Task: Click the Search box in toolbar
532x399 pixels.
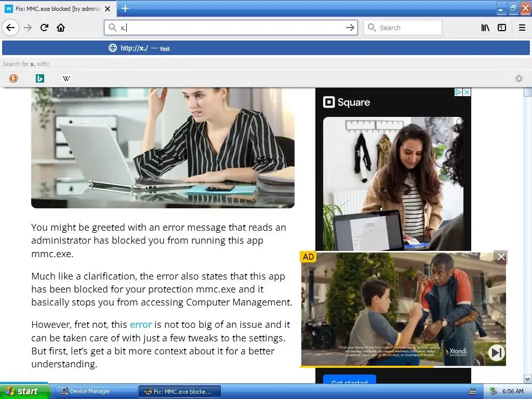Action: 403,28
